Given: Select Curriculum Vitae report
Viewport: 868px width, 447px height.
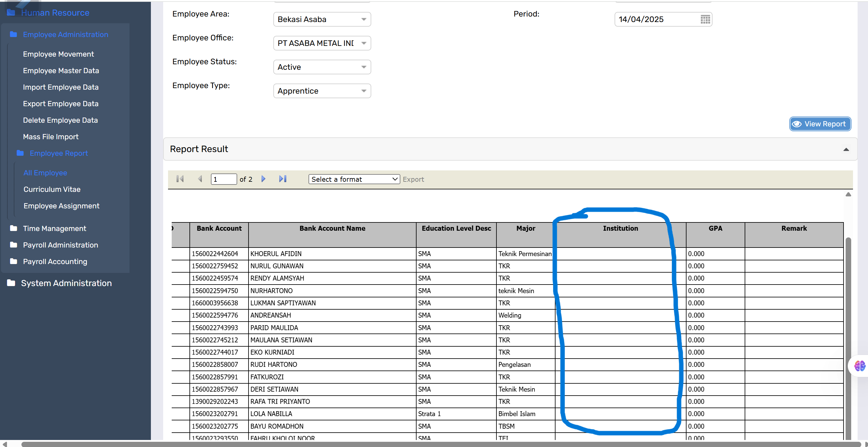Looking at the screenshot, I should 52,189.
